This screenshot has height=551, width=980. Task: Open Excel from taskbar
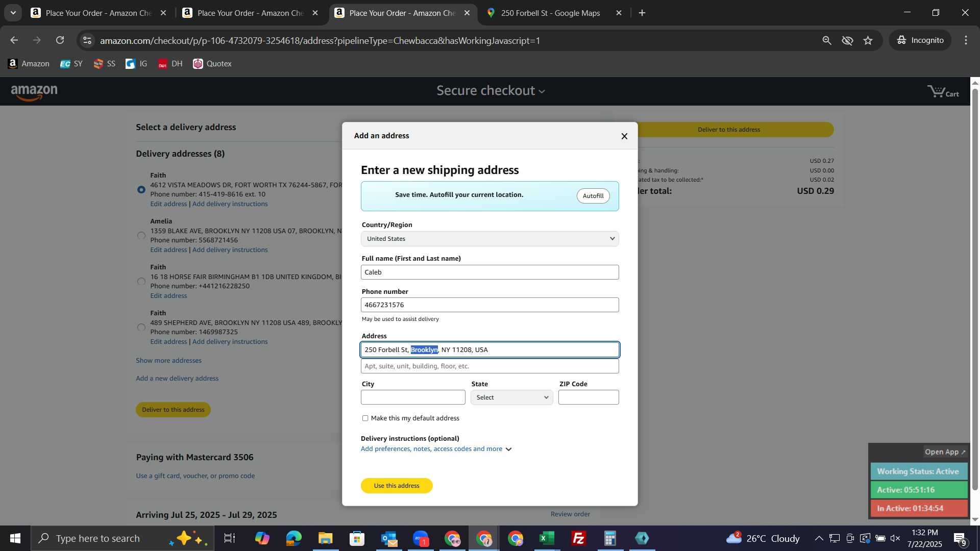point(547,538)
